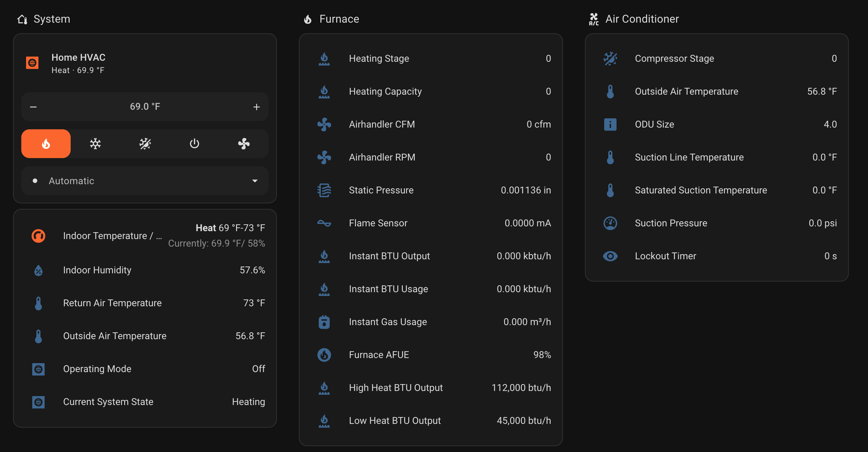Click Indoor Humidity water drop icon

[x=38, y=270]
